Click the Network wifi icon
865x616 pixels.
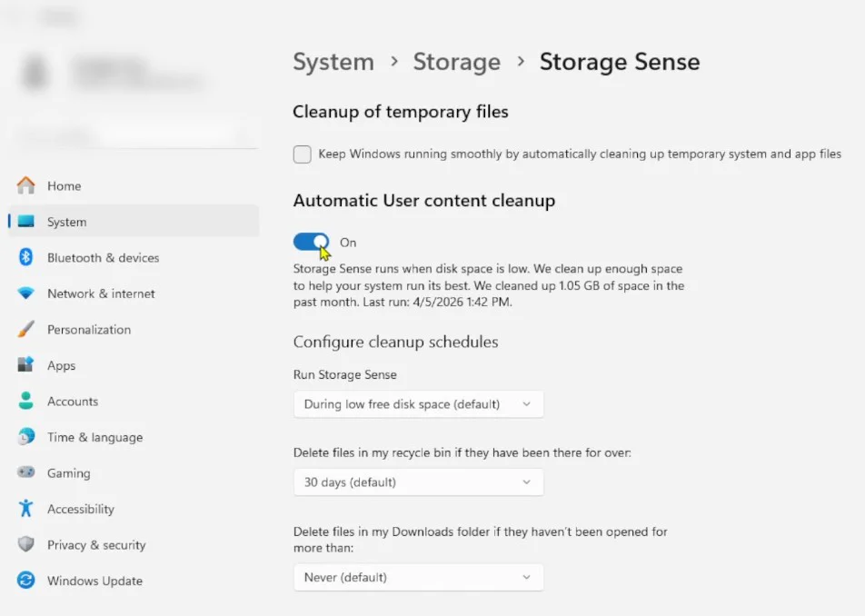click(25, 293)
